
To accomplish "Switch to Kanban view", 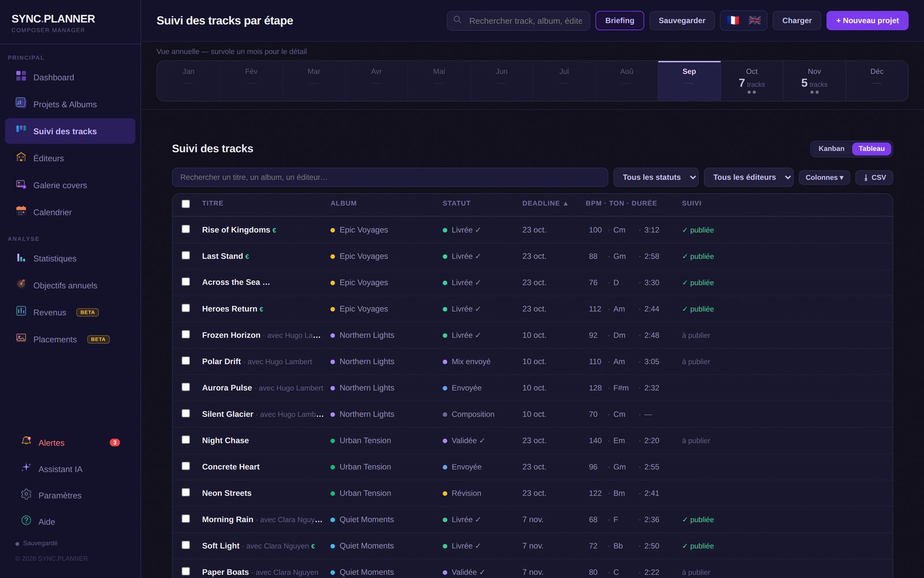I will 831,149.
